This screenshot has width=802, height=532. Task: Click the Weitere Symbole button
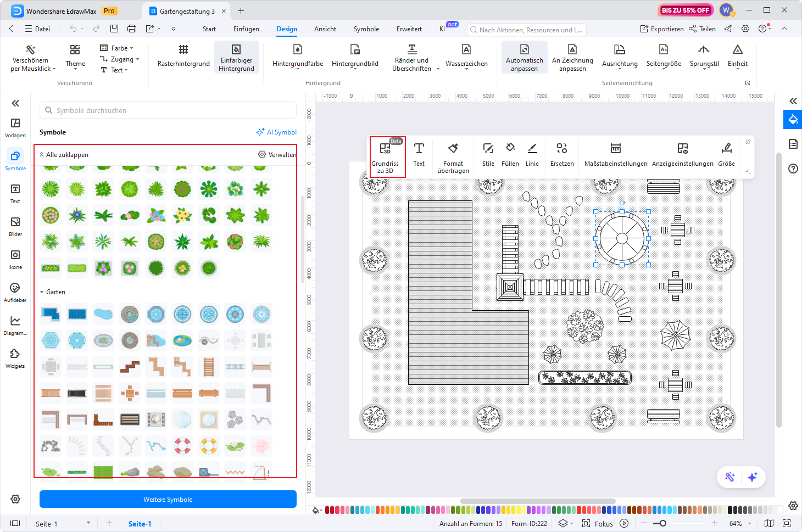(x=168, y=499)
